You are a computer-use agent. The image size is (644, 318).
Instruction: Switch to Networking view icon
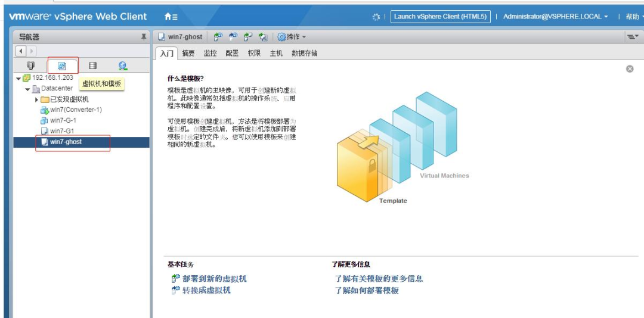[122, 66]
